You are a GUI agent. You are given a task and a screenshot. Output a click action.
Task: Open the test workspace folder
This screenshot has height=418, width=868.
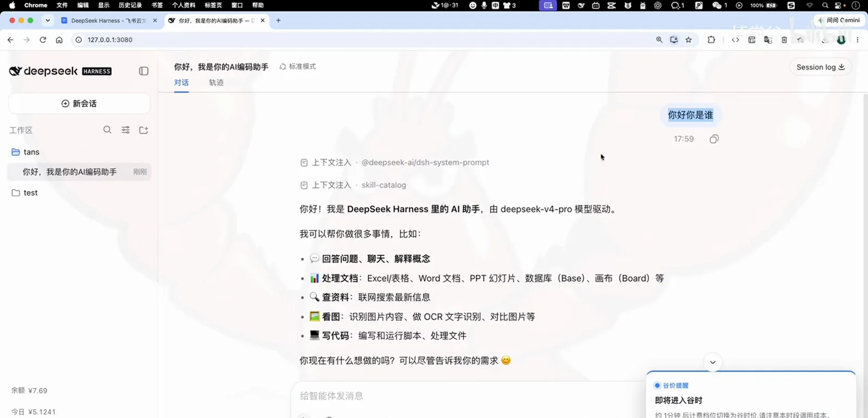click(79, 193)
